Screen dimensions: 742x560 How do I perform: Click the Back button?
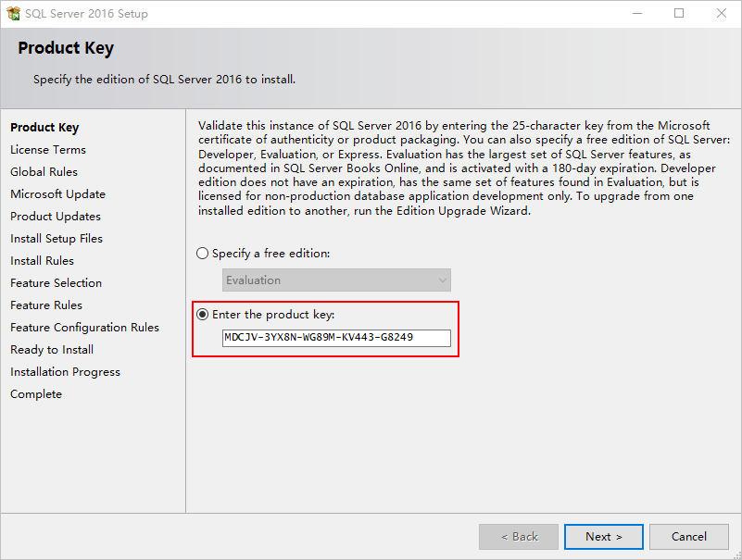point(518,536)
